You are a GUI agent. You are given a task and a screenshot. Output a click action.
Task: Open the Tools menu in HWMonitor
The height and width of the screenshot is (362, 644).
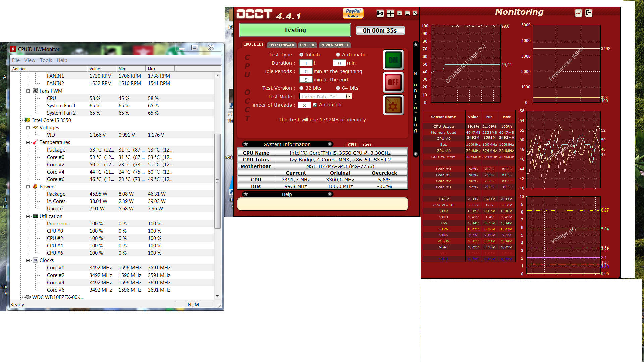[46, 60]
